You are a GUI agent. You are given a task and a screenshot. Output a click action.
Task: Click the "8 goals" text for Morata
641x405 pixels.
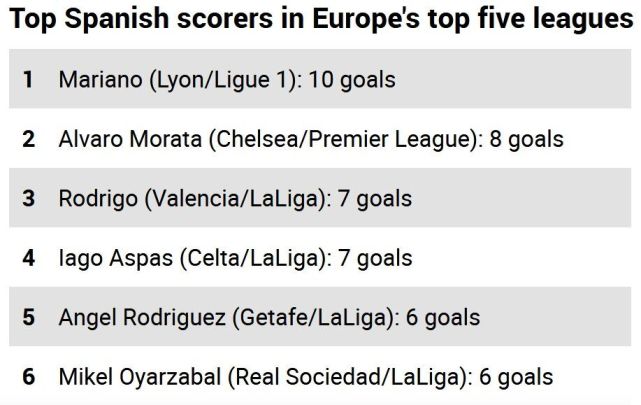pyautogui.click(x=526, y=139)
